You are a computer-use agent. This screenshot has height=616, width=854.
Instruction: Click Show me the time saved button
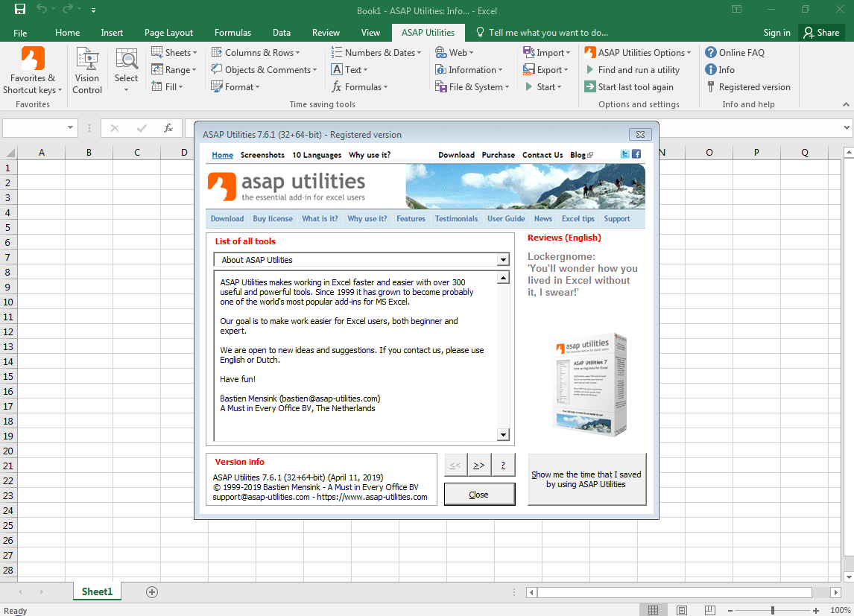pyautogui.click(x=586, y=480)
